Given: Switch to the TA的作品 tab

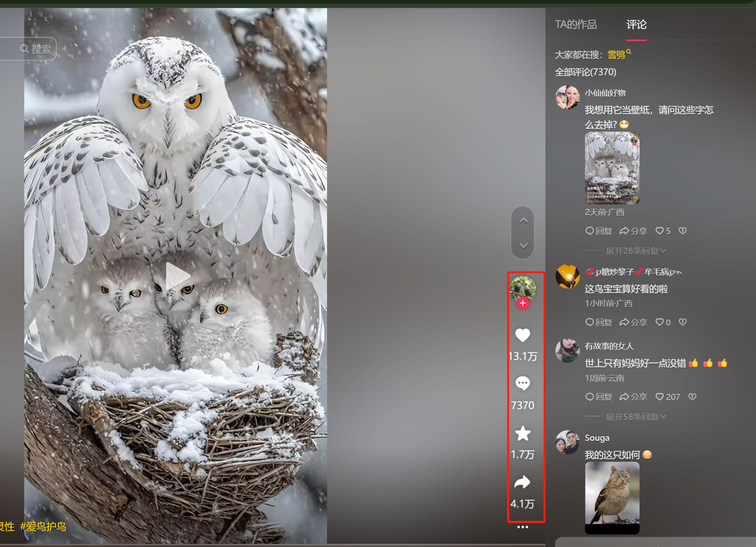Looking at the screenshot, I should point(576,25).
